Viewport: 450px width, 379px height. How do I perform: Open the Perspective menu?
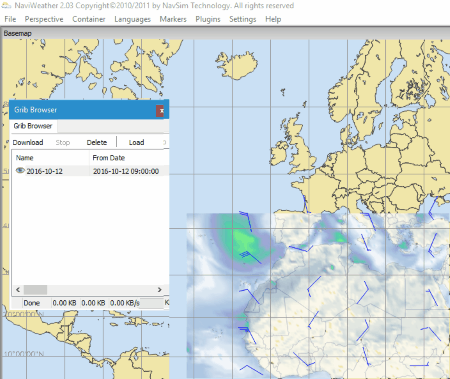coord(44,19)
